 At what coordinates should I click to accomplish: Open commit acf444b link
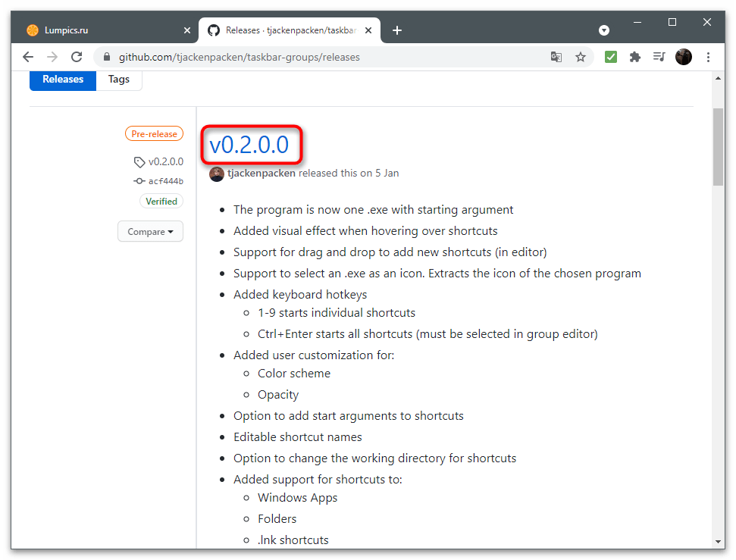click(166, 181)
